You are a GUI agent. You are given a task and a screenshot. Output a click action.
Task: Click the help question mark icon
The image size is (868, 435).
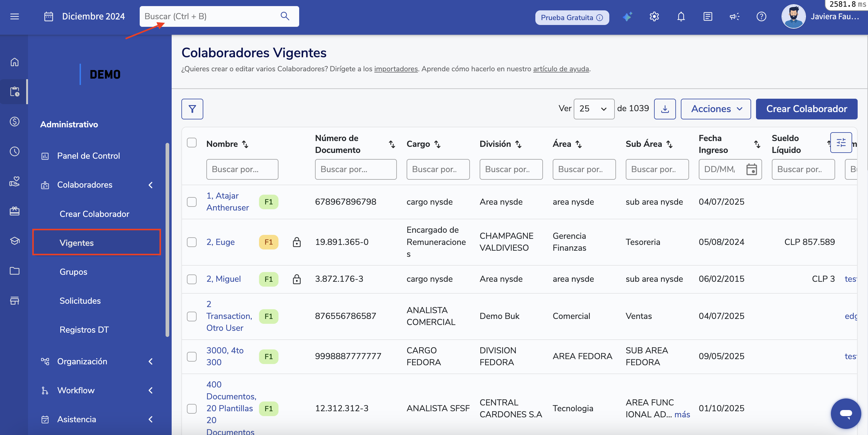click(x=761, y=16)
